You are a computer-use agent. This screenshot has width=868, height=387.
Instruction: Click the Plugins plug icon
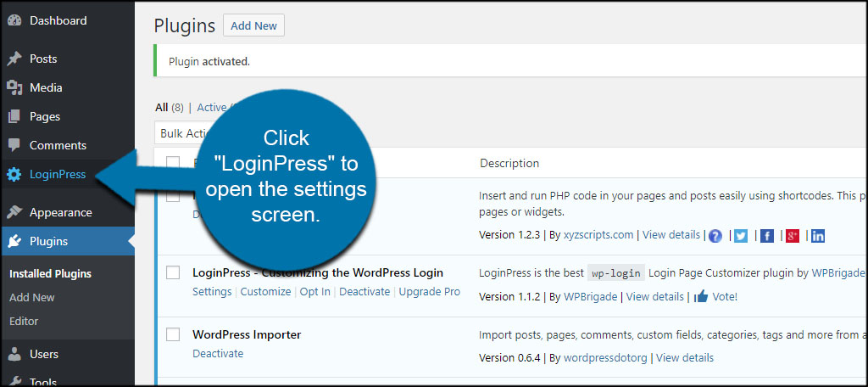click(14, 241)
